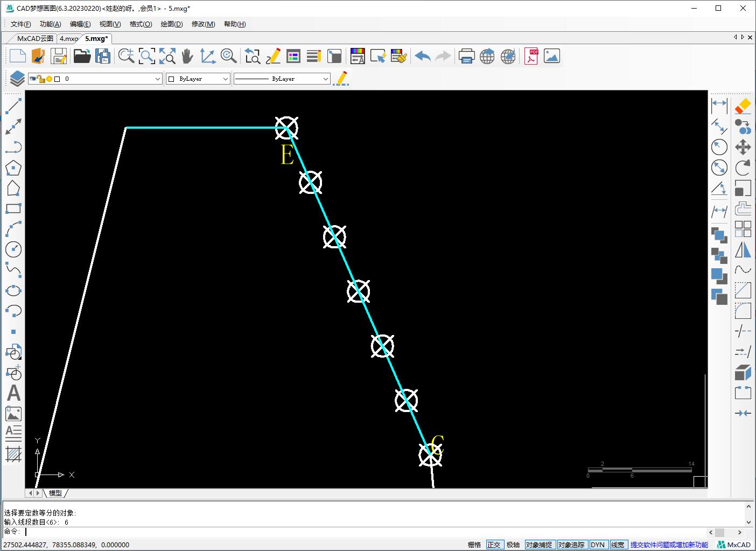The height and width of the screenshot is (551, 756).
Task: Click the command line input field
Action: click(x=366, y=532)
